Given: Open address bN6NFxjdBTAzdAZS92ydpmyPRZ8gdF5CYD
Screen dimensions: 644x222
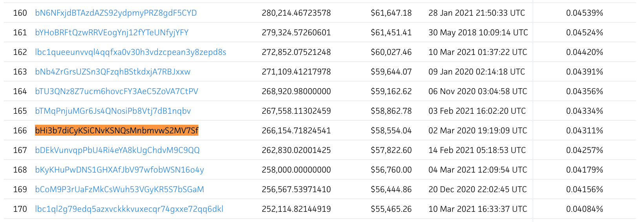Looking at the screenshot, I should (x=116, y=13).
